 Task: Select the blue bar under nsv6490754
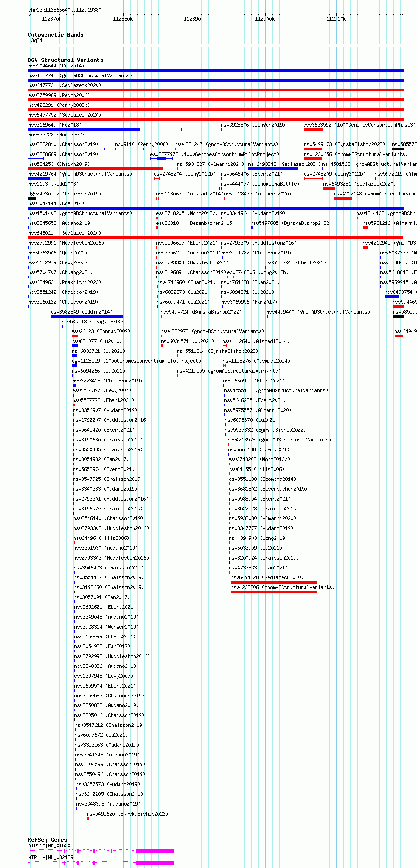tap(392, 297)
